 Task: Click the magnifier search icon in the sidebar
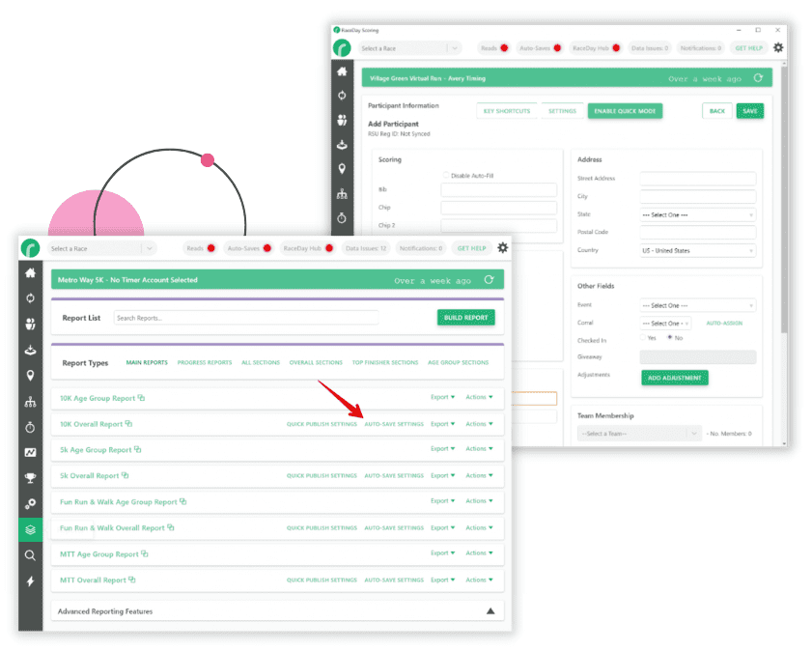click(x=31, y=555)
